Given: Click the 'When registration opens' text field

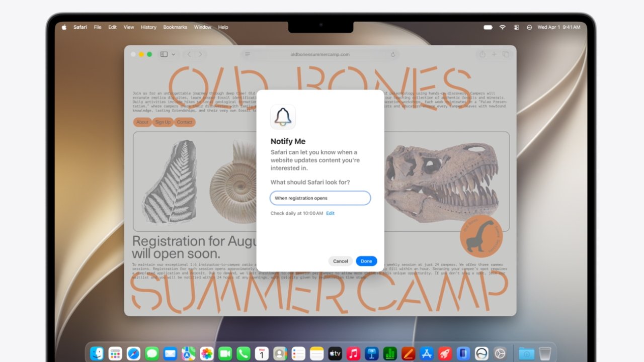Looking at the screenshot, I should [320, 198].
